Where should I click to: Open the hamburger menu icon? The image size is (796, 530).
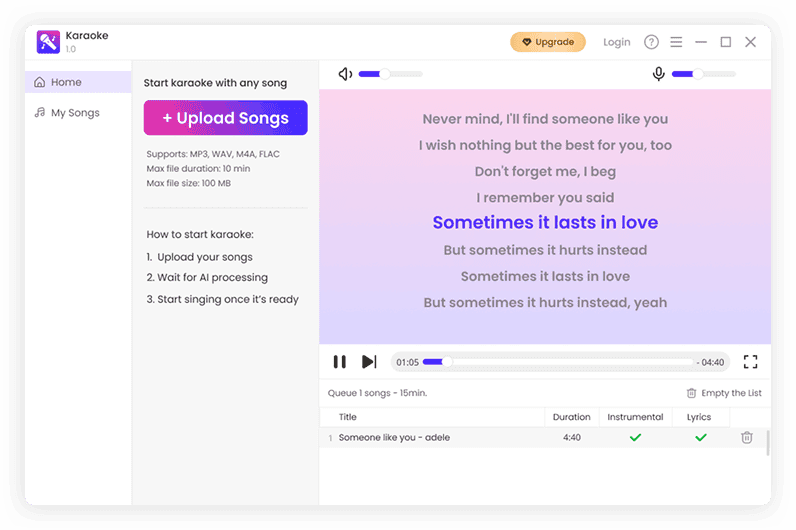click(x=676, y=42)
